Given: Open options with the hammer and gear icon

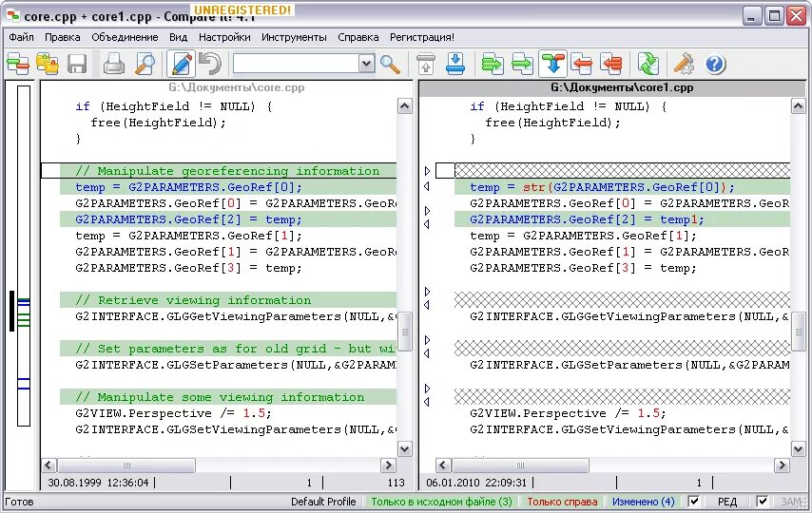Looking at the screenshot, I should (684, 65).
